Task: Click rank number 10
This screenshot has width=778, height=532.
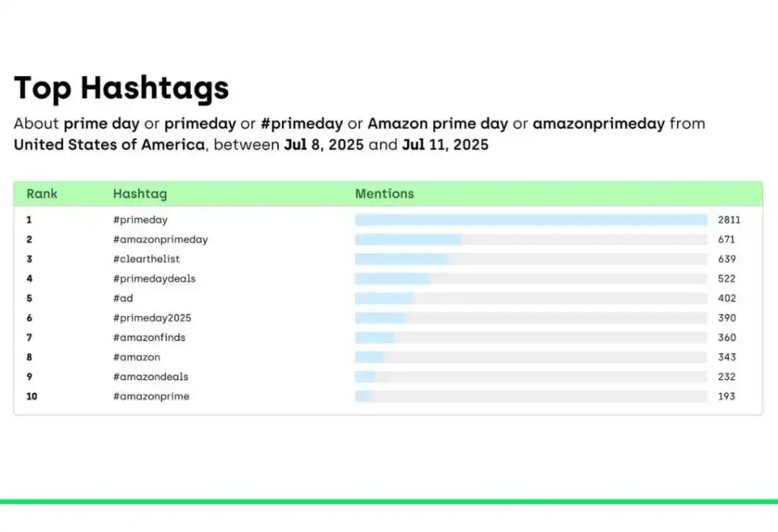Action: click(x=32, y=397)
